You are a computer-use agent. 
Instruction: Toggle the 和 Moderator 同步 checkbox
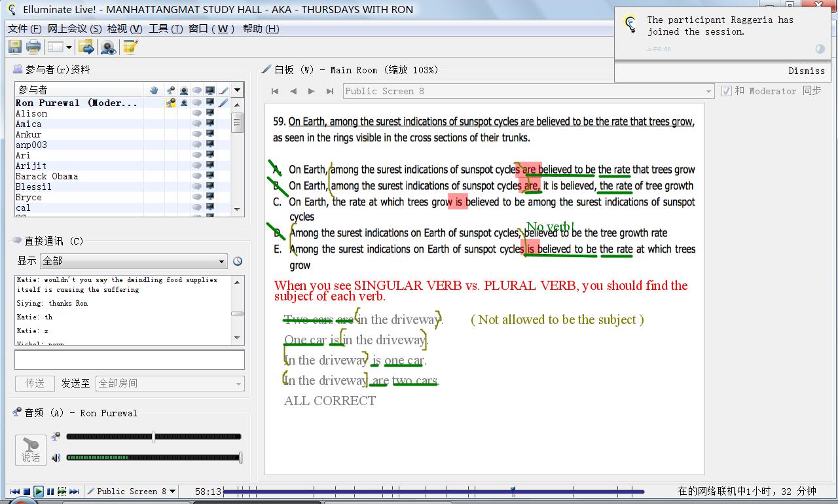726,91
